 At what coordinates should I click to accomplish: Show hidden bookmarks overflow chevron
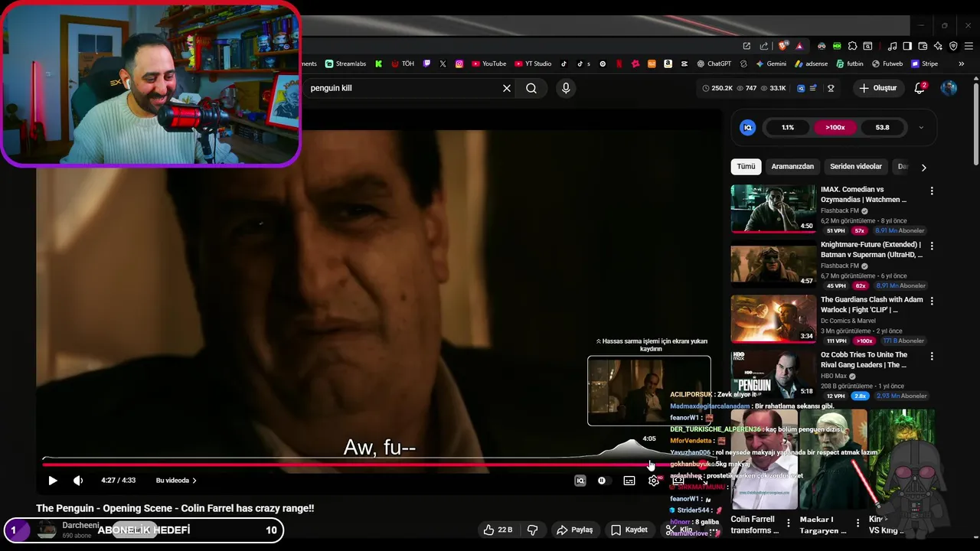(962, 64)
